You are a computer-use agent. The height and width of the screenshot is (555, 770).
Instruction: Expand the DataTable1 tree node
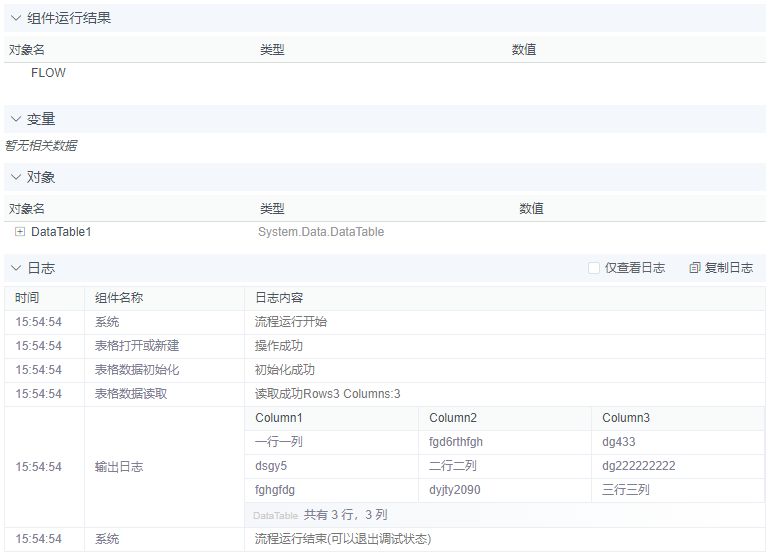tap(20, 232)
